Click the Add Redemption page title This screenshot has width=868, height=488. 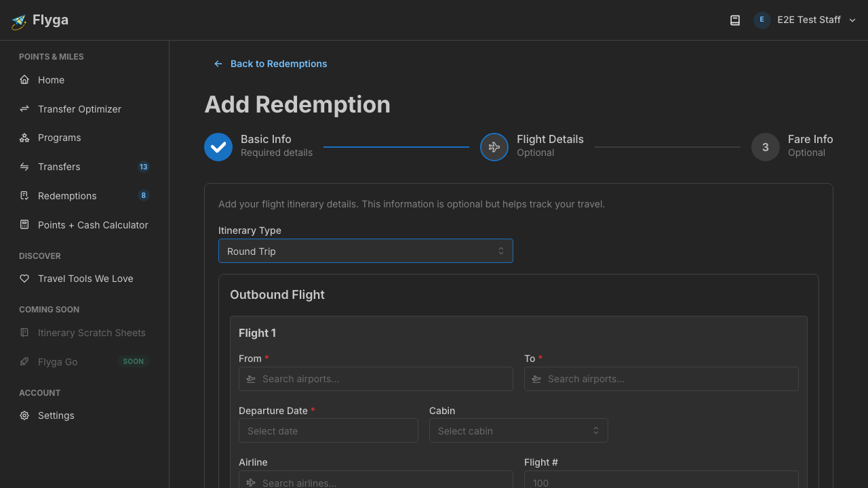coord(298,104)
